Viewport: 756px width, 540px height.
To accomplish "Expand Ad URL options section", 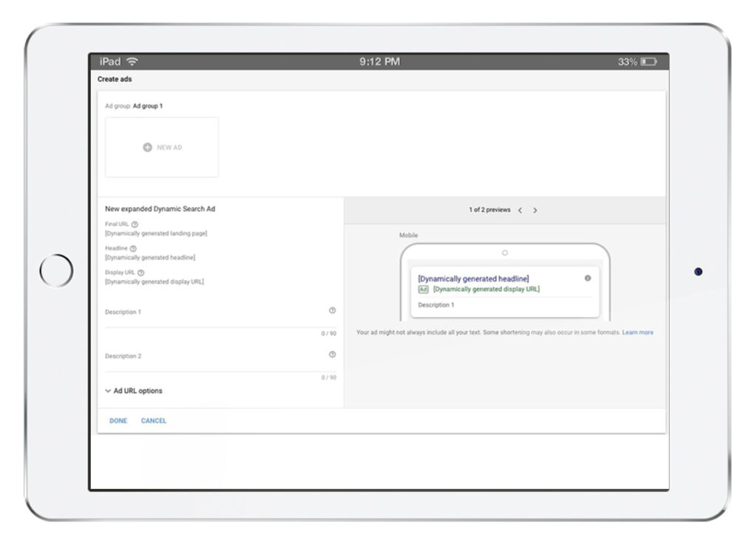I will [x=134, y=391].
